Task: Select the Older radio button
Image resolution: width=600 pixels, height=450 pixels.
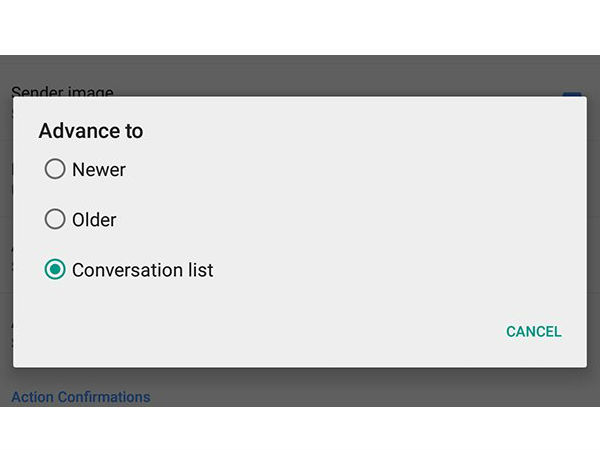Action: coord(55,220)
